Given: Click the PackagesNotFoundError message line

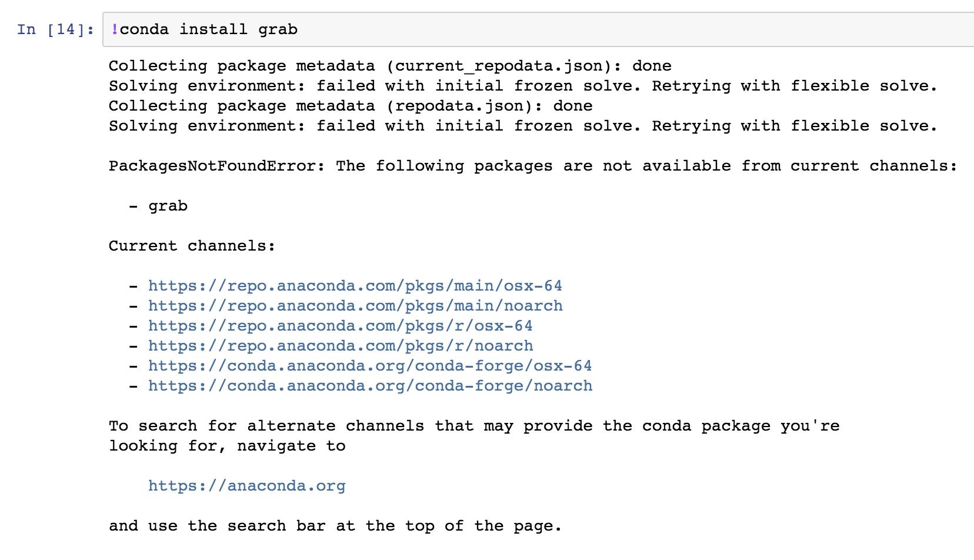Looking at the screenshot, I should 533,166.
